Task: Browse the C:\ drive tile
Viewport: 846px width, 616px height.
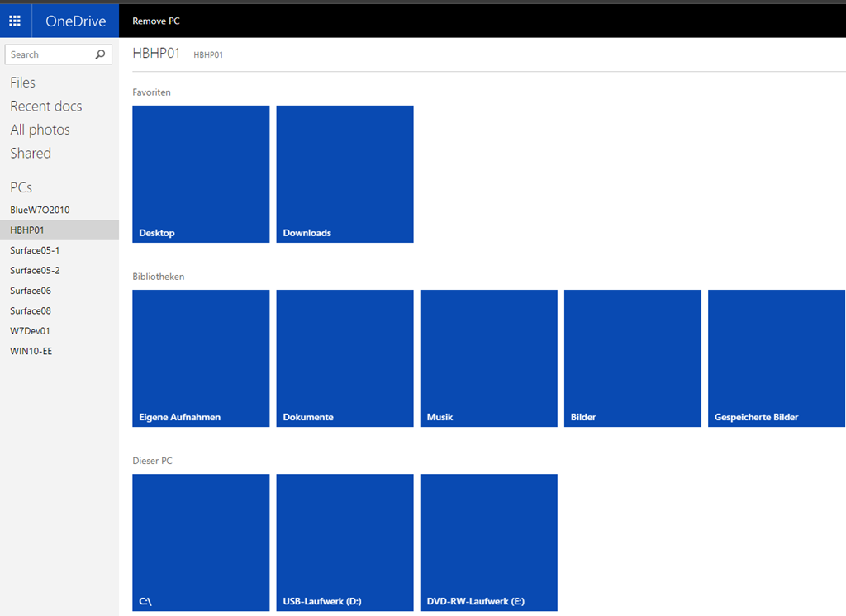Action: 201,543
